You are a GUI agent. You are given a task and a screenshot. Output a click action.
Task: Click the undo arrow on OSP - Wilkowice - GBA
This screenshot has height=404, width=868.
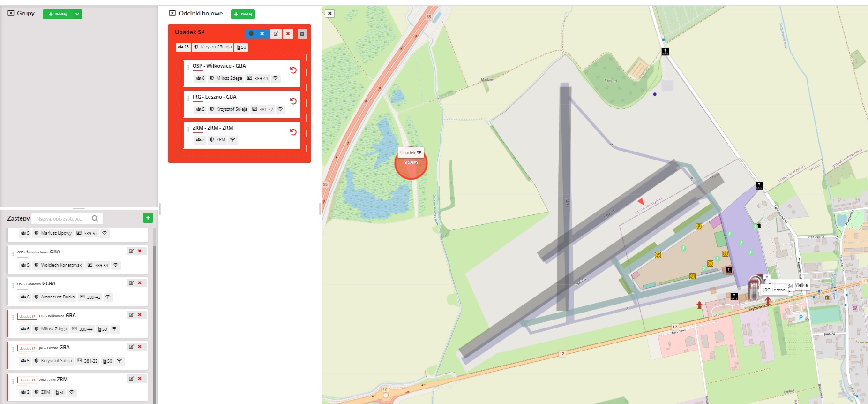tap(293, 70)
